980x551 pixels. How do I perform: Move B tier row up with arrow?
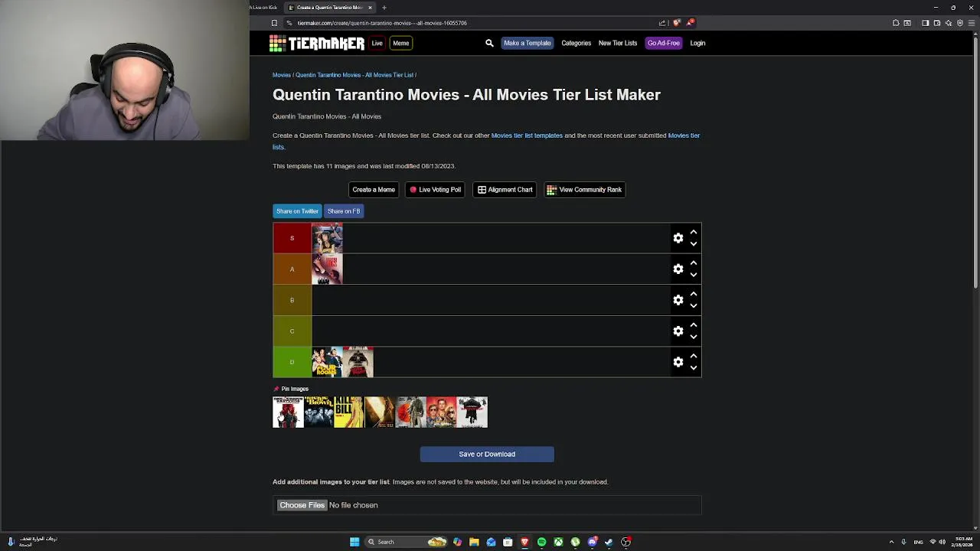pyautogui.click(x=694, y=294)
